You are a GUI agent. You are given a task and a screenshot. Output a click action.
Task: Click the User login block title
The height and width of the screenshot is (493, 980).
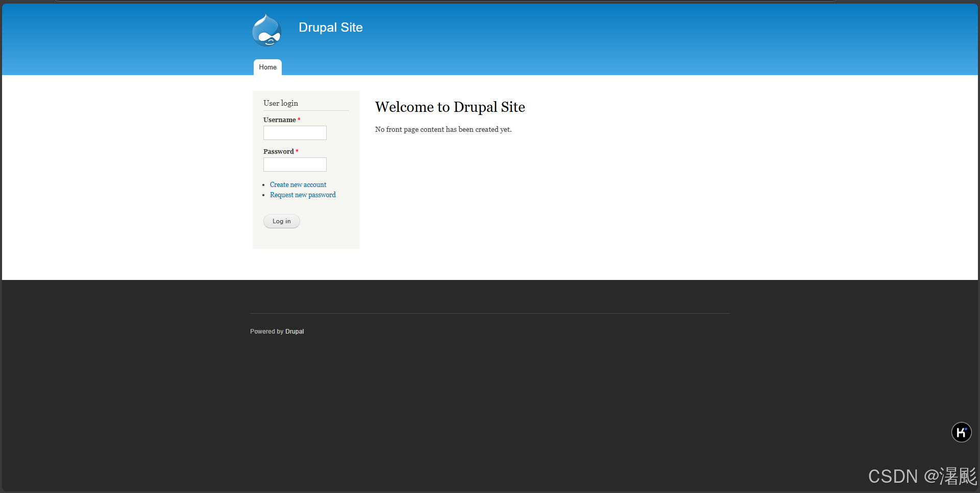point(281,103)
